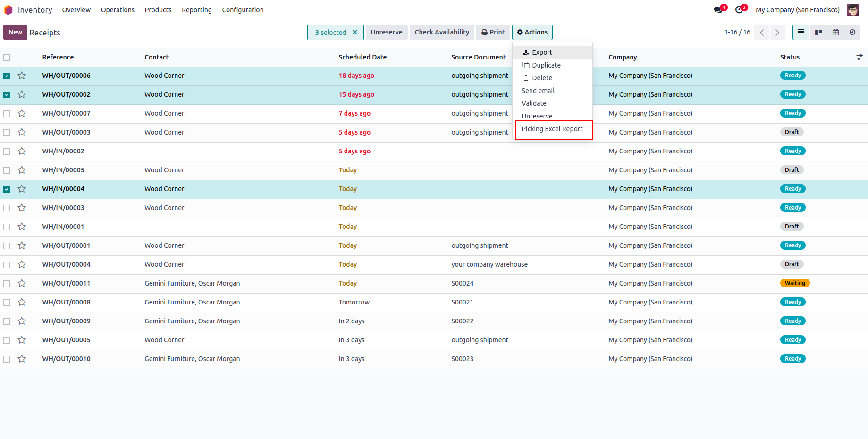
Task: Switch to calendar view
Action: click(x=835, y=32)
